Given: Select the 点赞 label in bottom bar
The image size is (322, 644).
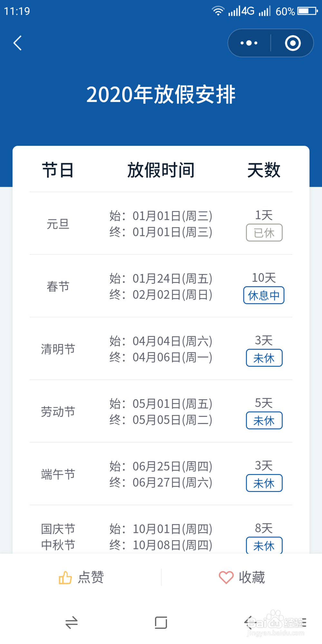Looking at the screenshot, I should click(x=91, y=577).
